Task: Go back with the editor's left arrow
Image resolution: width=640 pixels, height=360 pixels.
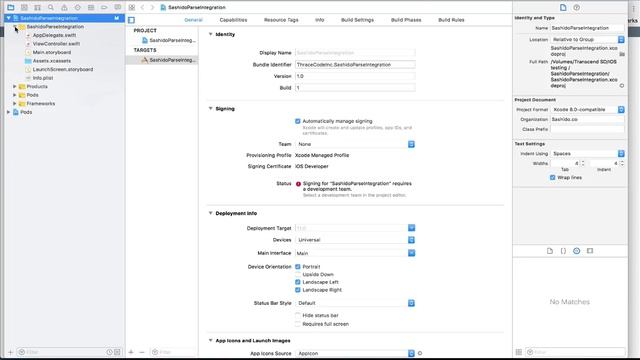Action: (142, 7)
